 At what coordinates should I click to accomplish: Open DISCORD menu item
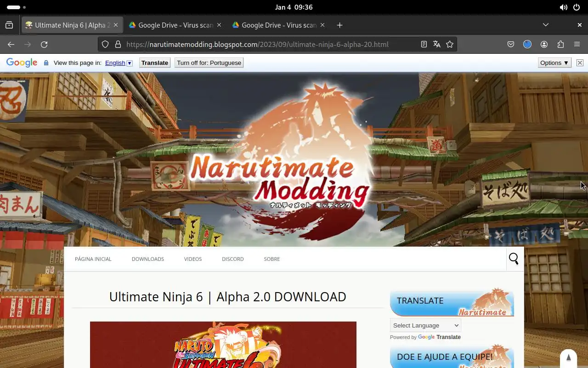tap(233, 259)
